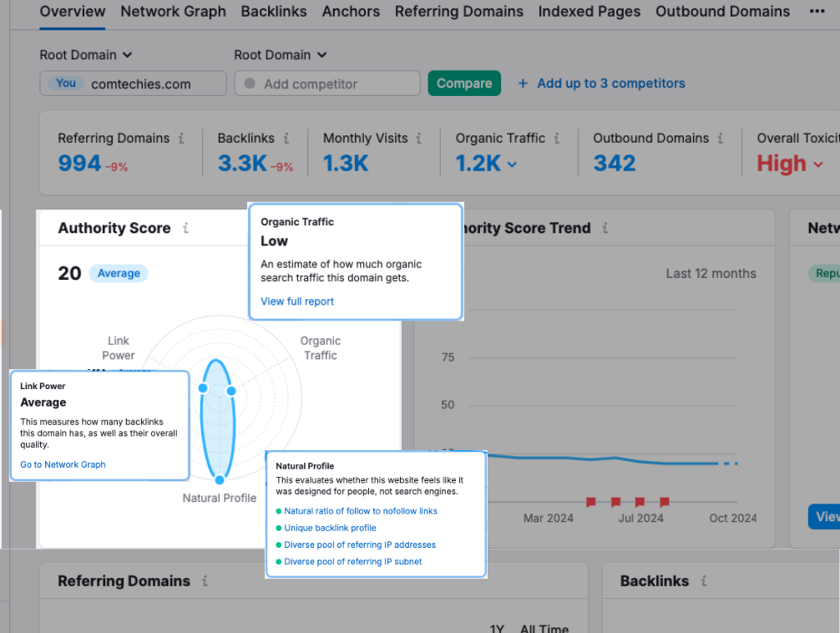Open the Indexed Pages tab

pos(590,12)
